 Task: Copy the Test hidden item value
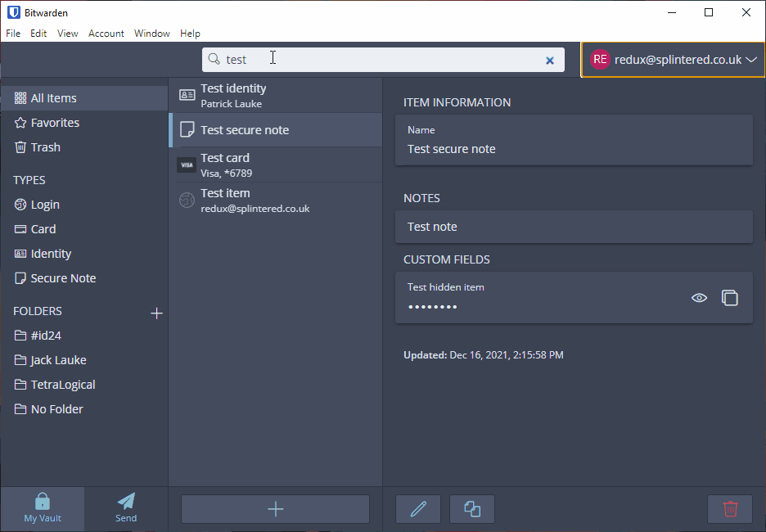(x=730, y=297)
